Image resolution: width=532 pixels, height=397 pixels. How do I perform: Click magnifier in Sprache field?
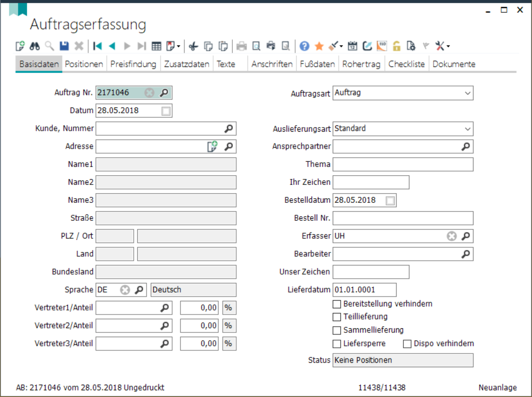139,290
